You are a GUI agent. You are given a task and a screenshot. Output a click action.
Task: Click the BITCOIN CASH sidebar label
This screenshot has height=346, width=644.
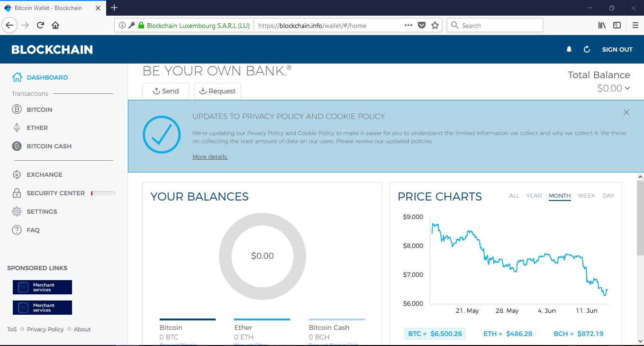(49, 146)
